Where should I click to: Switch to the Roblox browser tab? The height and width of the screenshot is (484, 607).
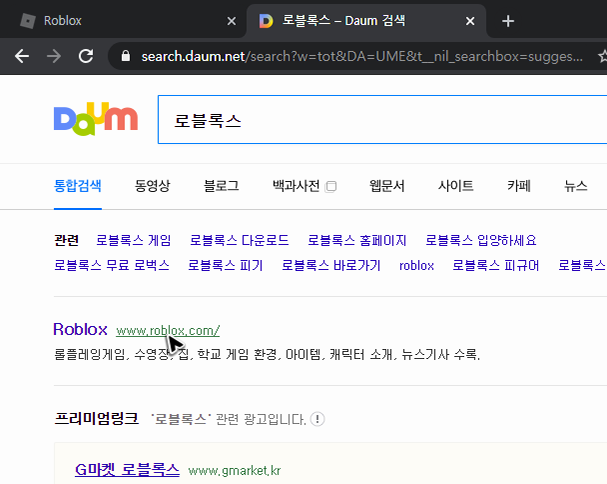(123, 21)
